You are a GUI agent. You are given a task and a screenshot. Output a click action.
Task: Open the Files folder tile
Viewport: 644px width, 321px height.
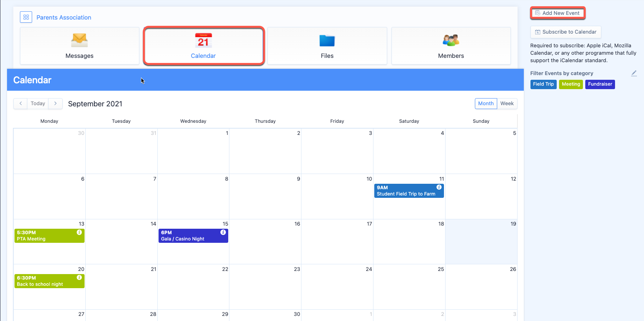[327, 46]
